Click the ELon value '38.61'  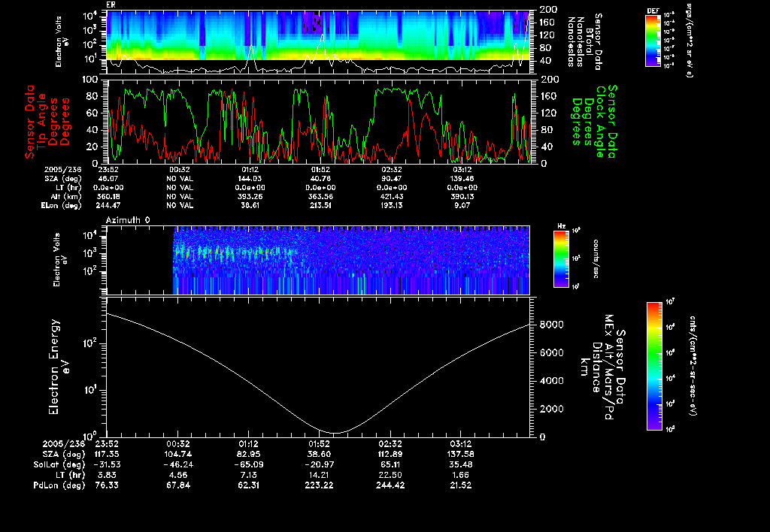pyautogui.click(x=250, y=205)
